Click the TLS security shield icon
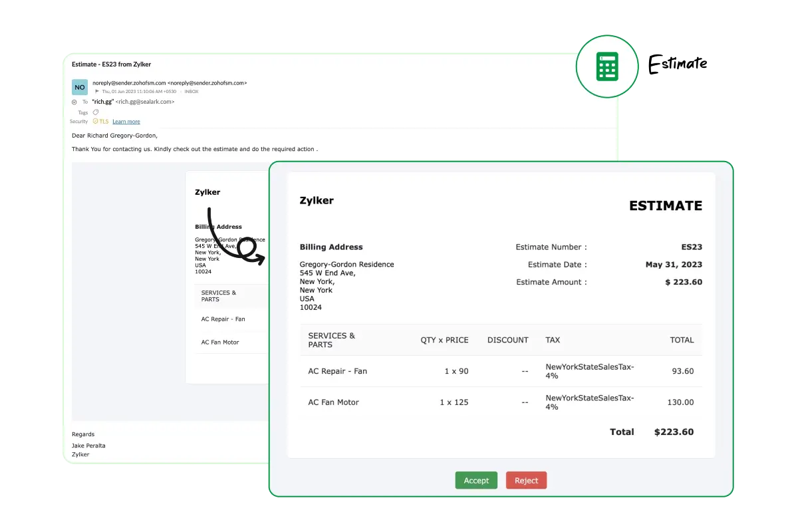Screen dimensions: 798x532 pos(96,122)
